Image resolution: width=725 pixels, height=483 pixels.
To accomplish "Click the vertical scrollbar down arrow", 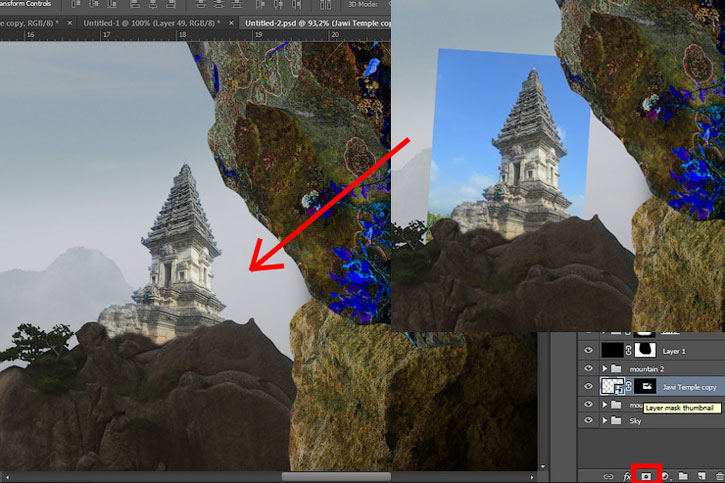I will tap(543, 467).
